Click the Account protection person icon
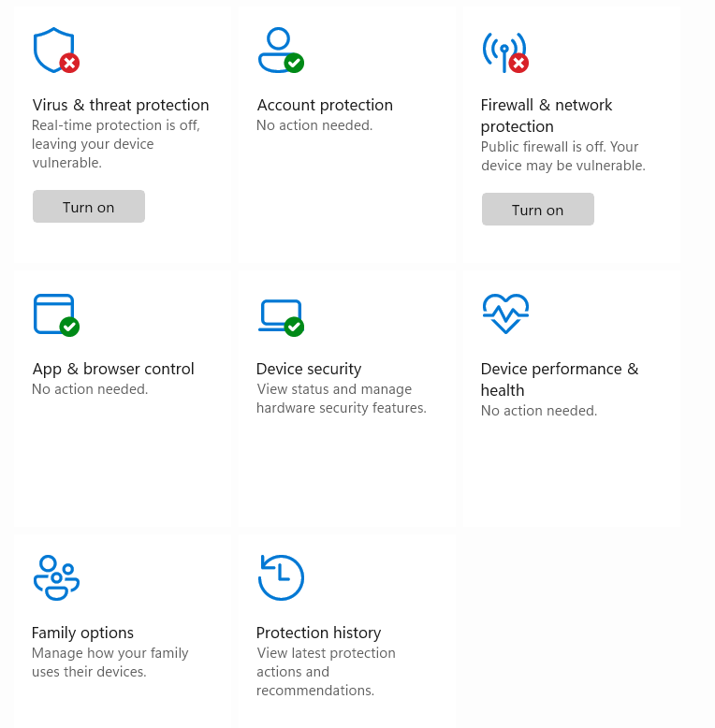715x728 pixels. point(278,50)
